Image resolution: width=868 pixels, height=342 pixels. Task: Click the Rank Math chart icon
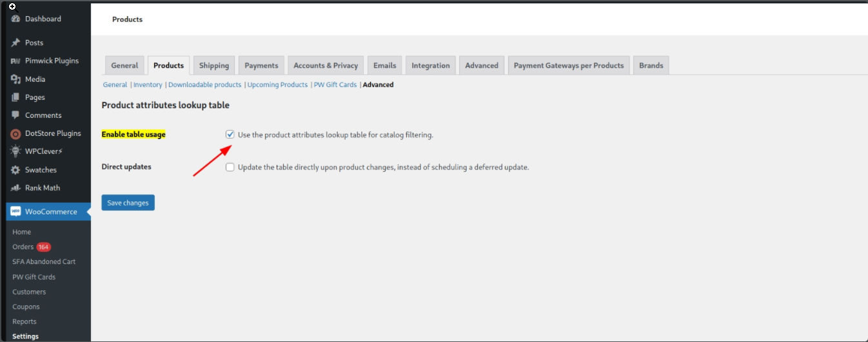pos(15,188)
